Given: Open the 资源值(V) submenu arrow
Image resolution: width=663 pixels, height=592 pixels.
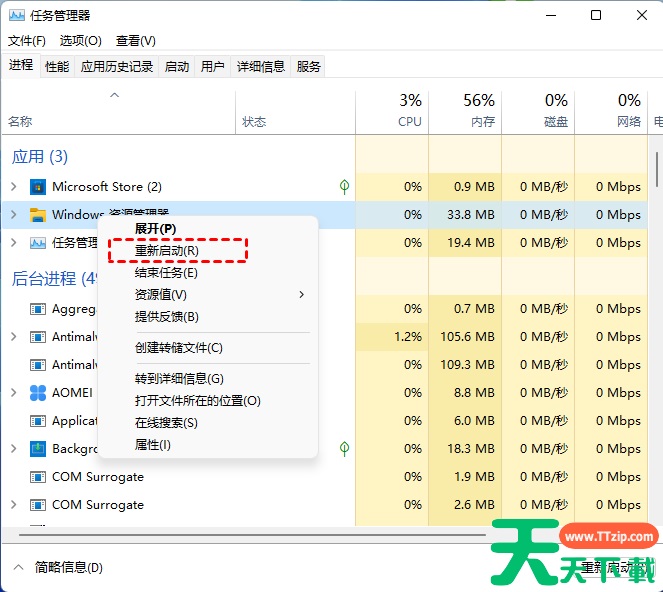Looking at the screenshot, I should [x=301, y=294].
